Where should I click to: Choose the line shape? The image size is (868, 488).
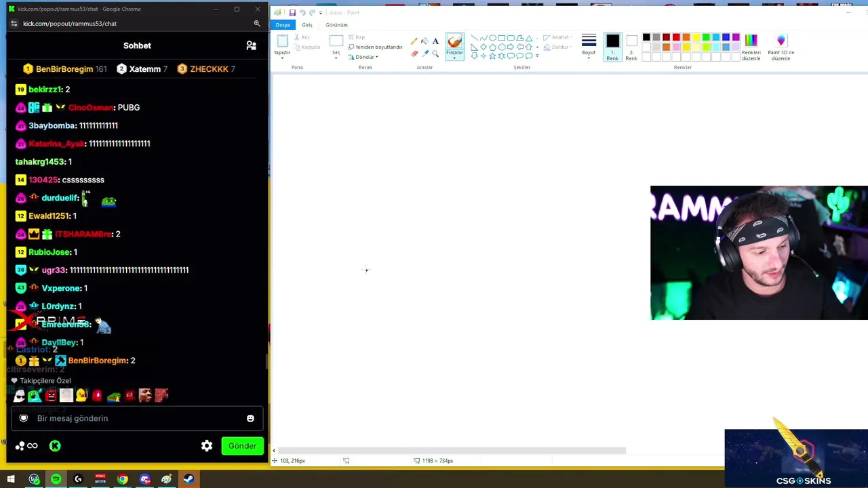tap(474, 38)
